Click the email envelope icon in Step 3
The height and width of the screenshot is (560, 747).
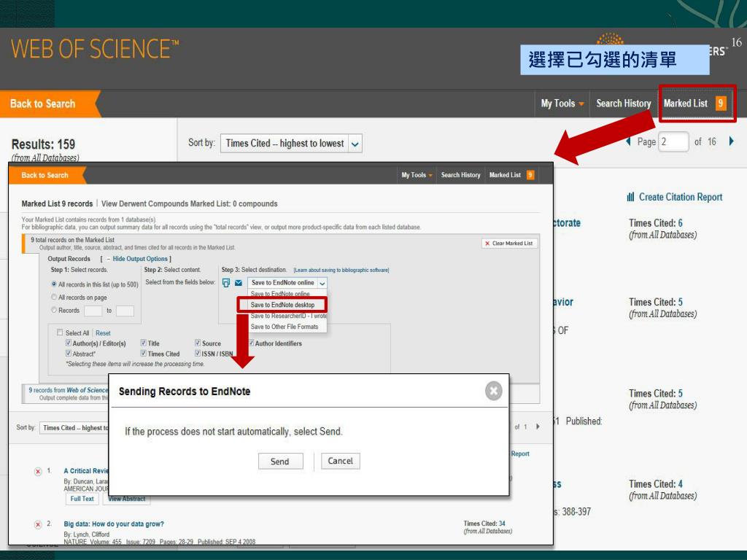tap(239, 283)
